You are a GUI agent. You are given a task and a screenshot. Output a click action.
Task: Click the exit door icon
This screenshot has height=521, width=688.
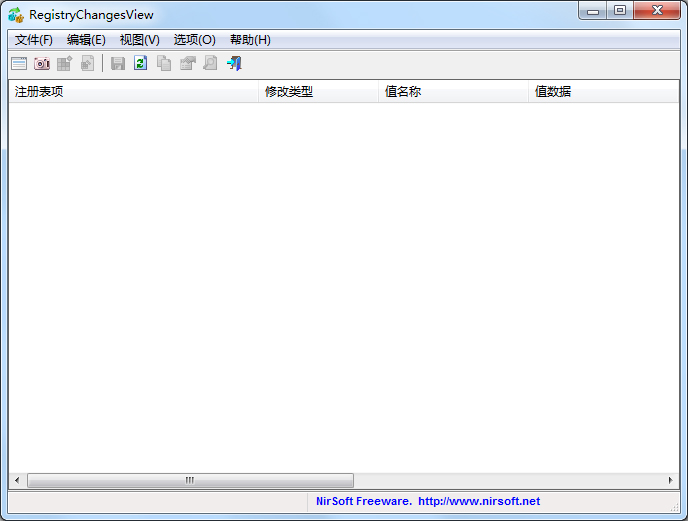(234, 63)
